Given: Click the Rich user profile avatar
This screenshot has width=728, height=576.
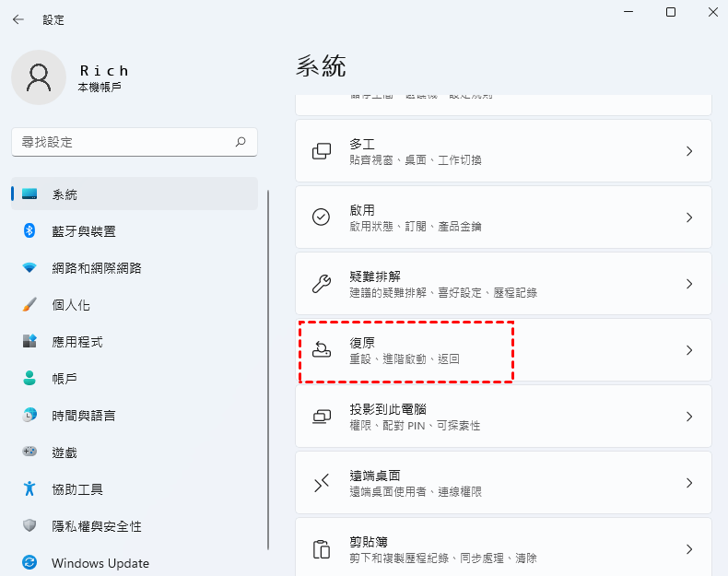Looking at the screenshot, I should click(39, 77).
